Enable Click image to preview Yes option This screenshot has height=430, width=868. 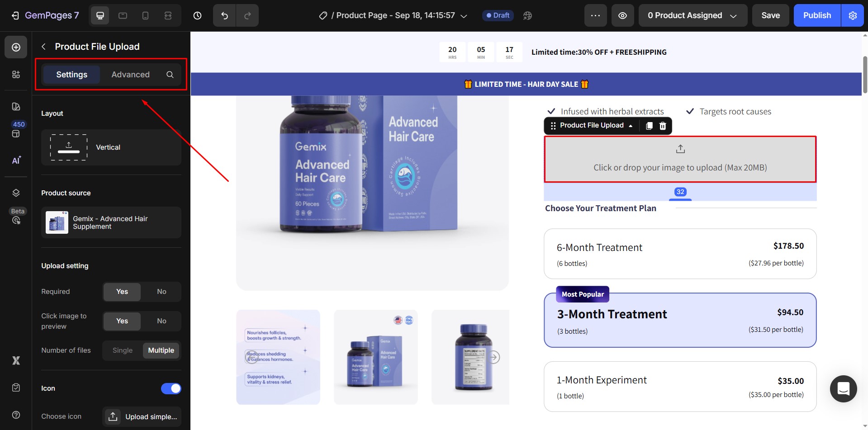pos(122,321)
